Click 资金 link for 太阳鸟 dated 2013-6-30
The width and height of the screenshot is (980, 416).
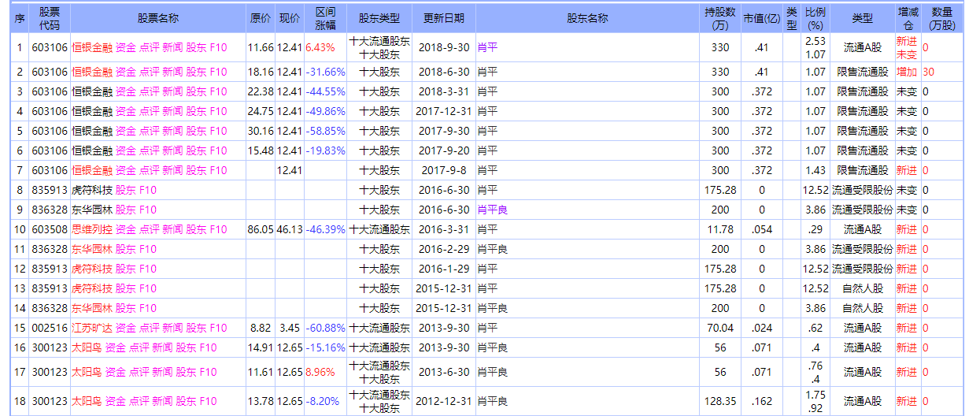point(116,372)
